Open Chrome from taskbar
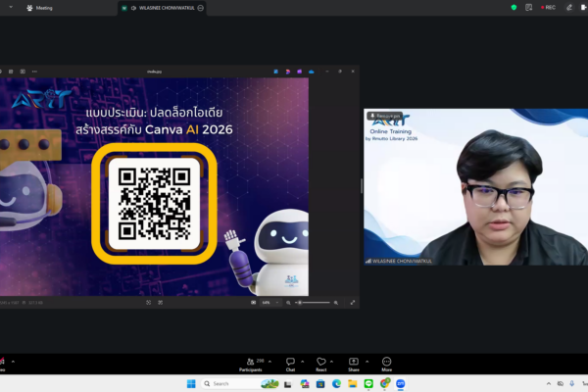588x392 pixels. click(x=385, y=383)
